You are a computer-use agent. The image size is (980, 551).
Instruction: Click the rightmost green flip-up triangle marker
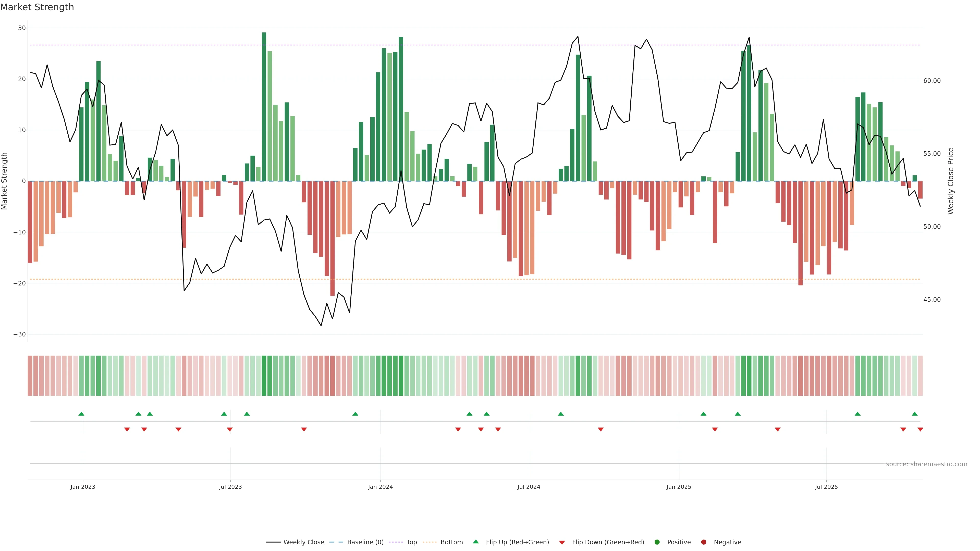pos(915,414)
